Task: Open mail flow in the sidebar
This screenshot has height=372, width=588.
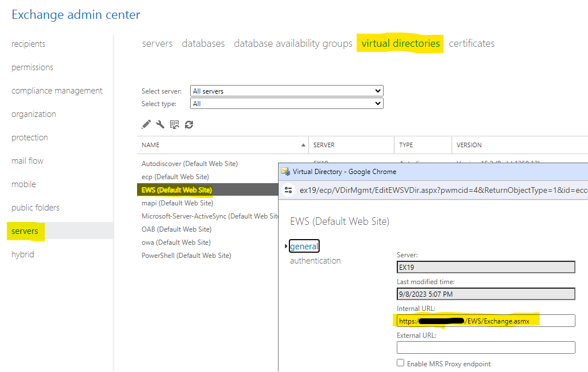Action: [27, 161]
